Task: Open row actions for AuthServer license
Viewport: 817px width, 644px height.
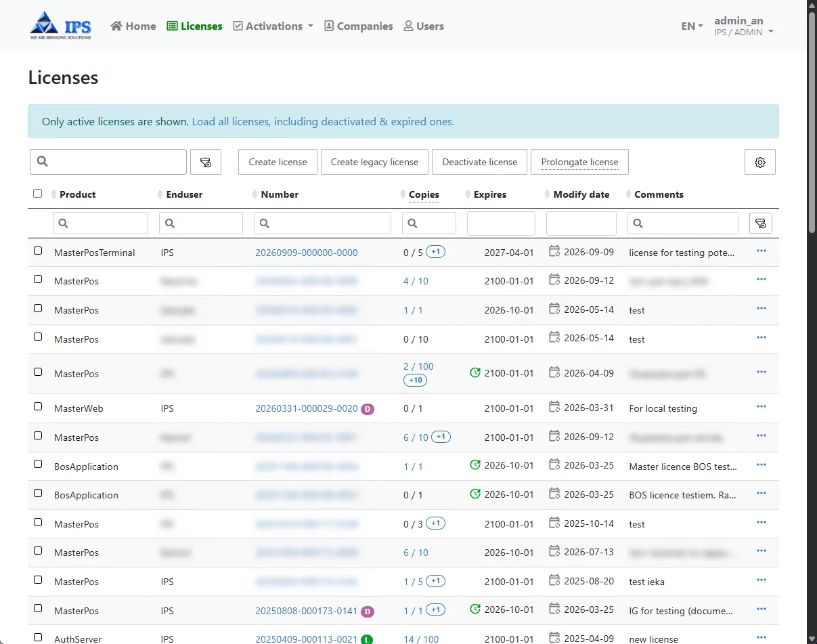Action: [x=761, y=638]
